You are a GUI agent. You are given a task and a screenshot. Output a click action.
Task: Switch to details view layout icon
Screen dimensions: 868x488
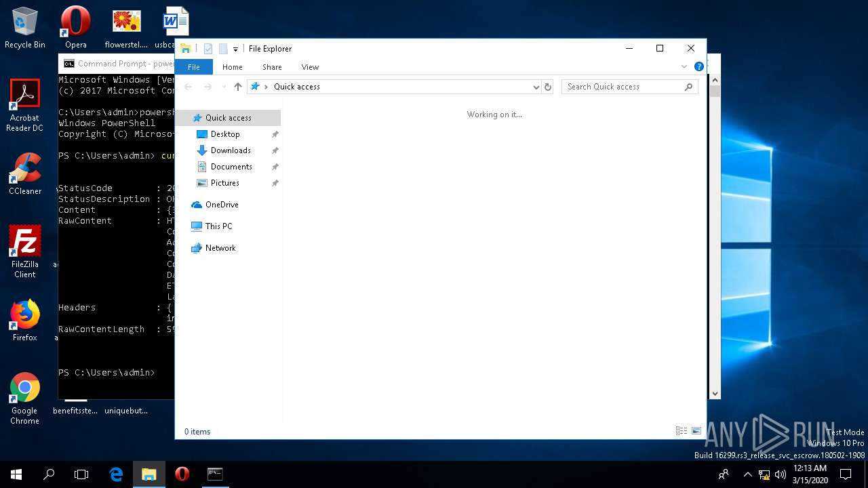[682, 431]
